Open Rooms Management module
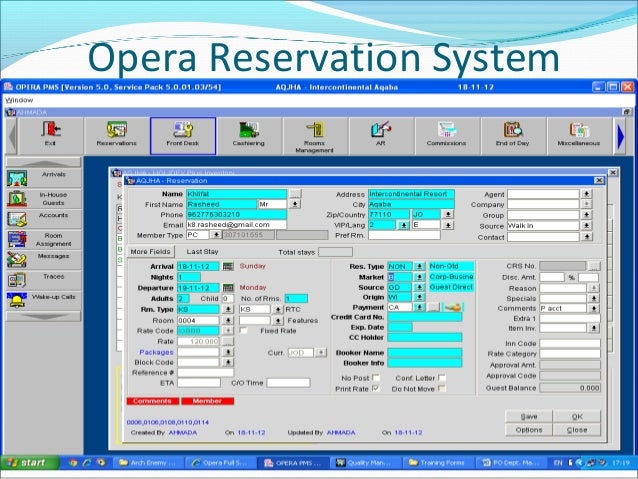Viewport: 638px width, 479px height. [315, 136]
